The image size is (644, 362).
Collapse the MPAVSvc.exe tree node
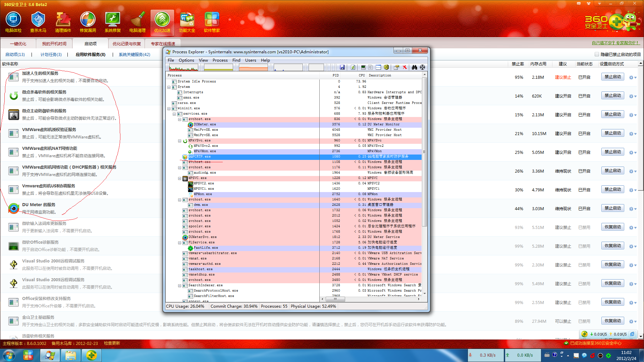179,141
